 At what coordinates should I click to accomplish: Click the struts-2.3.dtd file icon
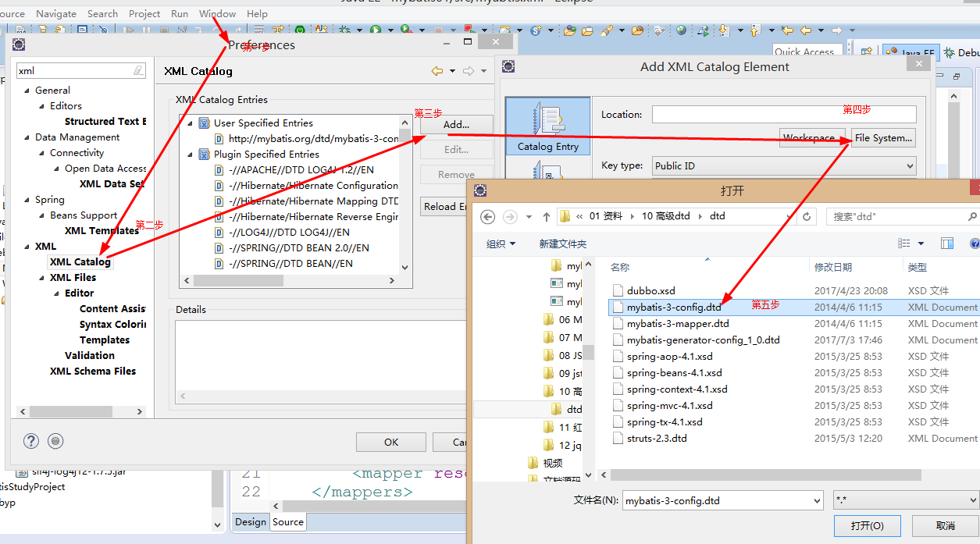(618, 438)
